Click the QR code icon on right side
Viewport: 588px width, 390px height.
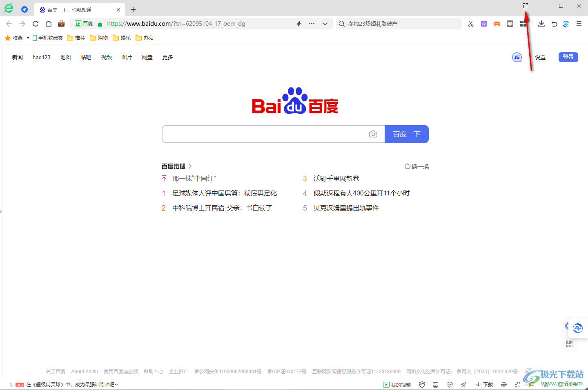(x=569, y=344)
